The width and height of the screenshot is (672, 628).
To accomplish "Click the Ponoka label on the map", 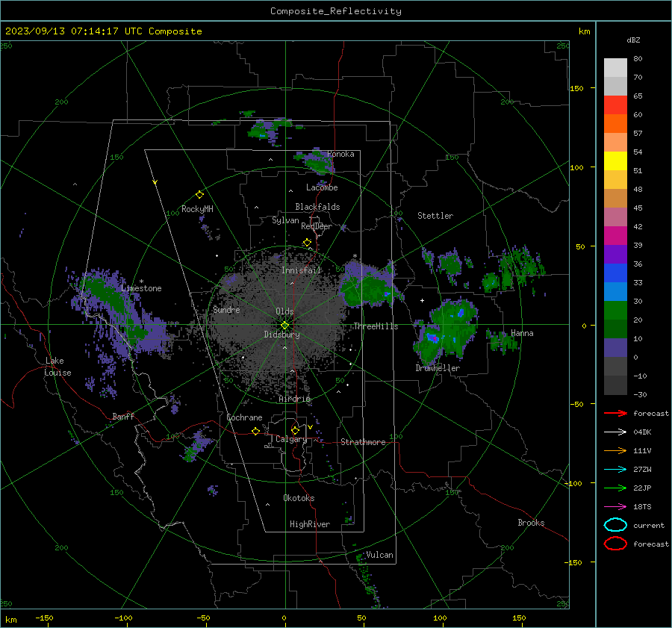I will (x=340, y=154).
